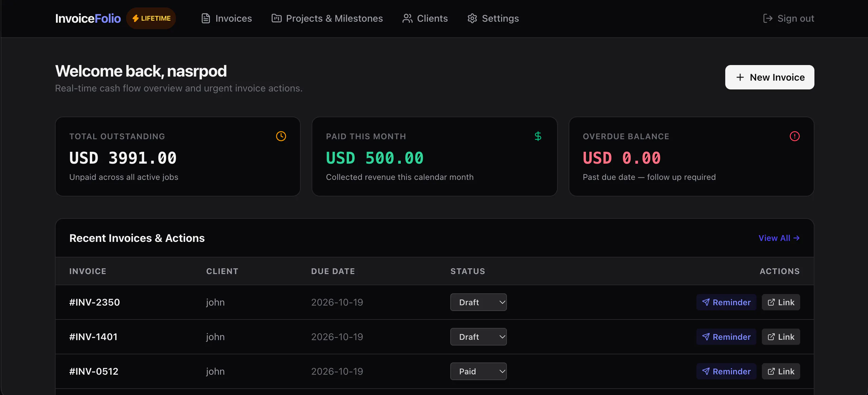Viewport: 868px width, 395px height.
Task: Send Reminder for #INV-2350
Action: click(x=726, y=302)
